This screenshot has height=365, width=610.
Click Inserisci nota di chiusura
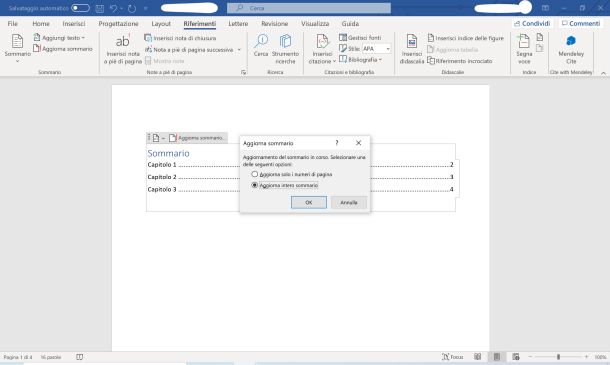click(x=180, y=38)
